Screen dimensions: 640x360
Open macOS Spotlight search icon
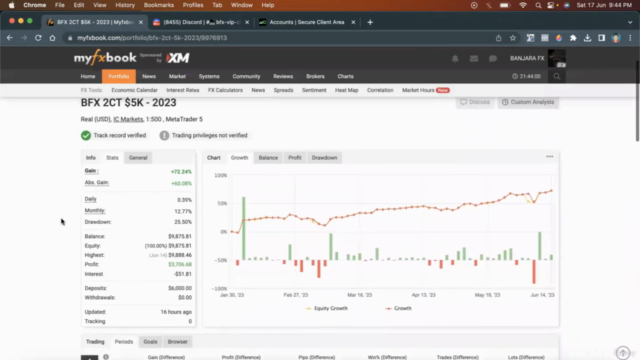(x=538, y=5)
